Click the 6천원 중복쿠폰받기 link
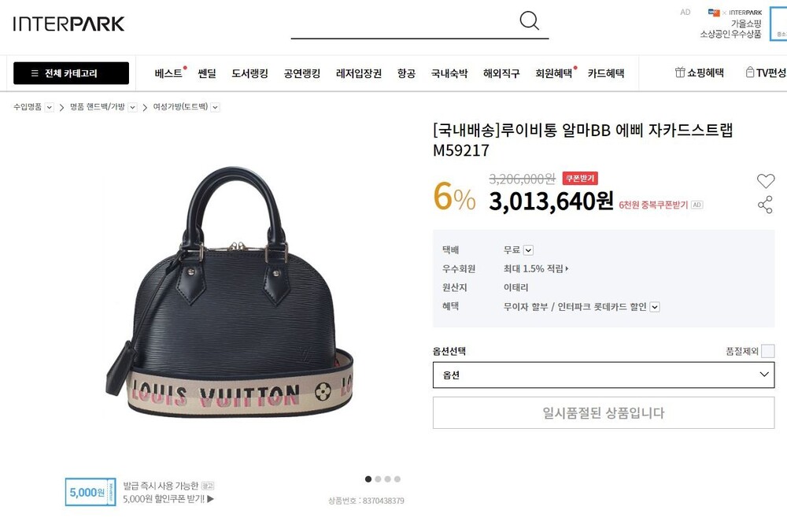The width and height of the screenshot is (787, 532). [x=653, y=205]
